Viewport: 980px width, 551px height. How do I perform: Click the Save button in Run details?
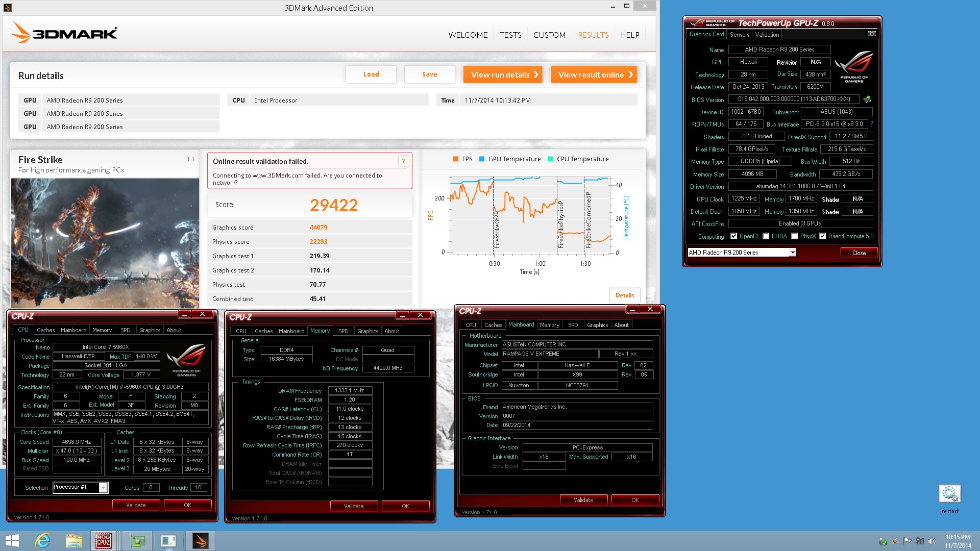point(429,74)
